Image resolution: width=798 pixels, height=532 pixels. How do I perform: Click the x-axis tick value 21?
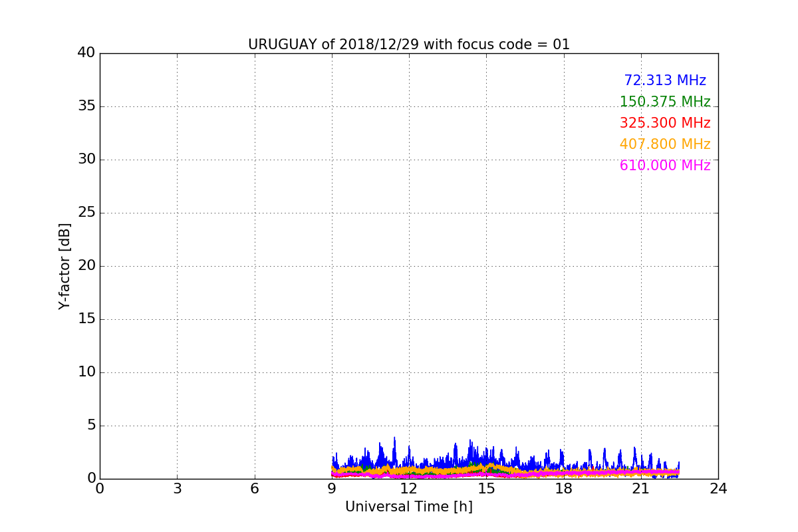[x=641, y=489]
